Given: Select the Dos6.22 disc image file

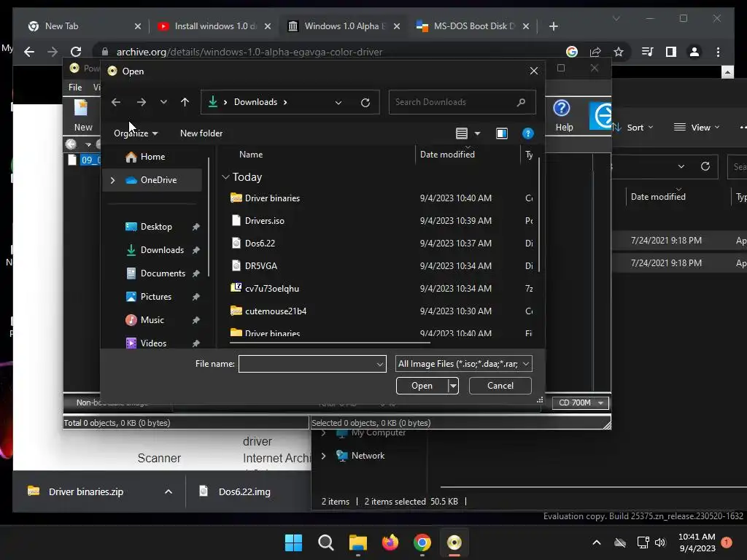Looking at the screenshot, I should click(x=260, y=244).
